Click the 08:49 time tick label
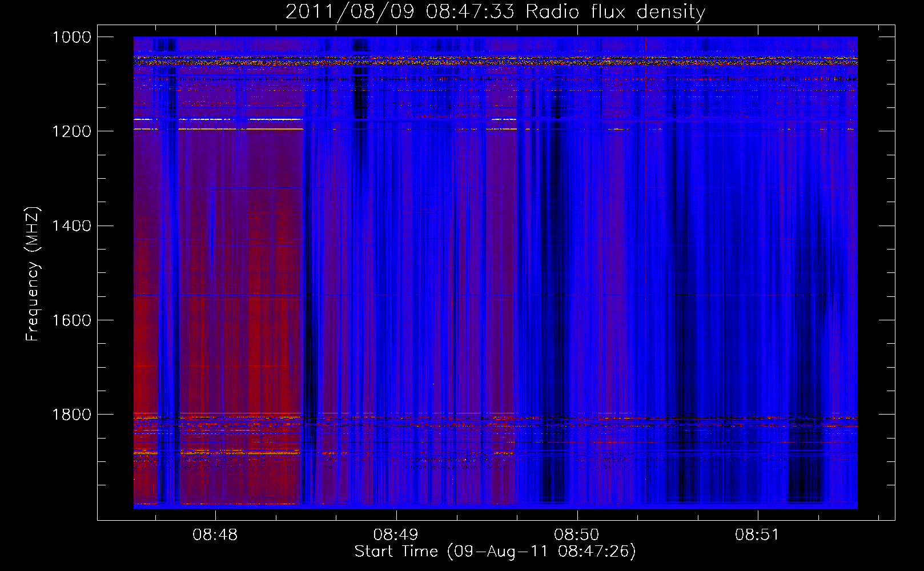 (x=396, y=535)
